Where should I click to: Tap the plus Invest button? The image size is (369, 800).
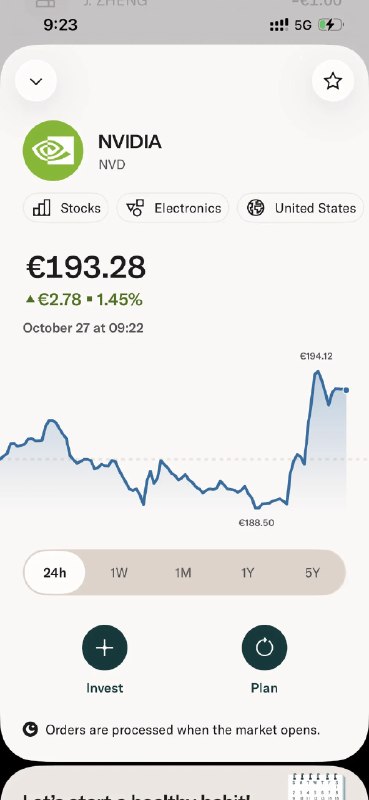(105, 647)
